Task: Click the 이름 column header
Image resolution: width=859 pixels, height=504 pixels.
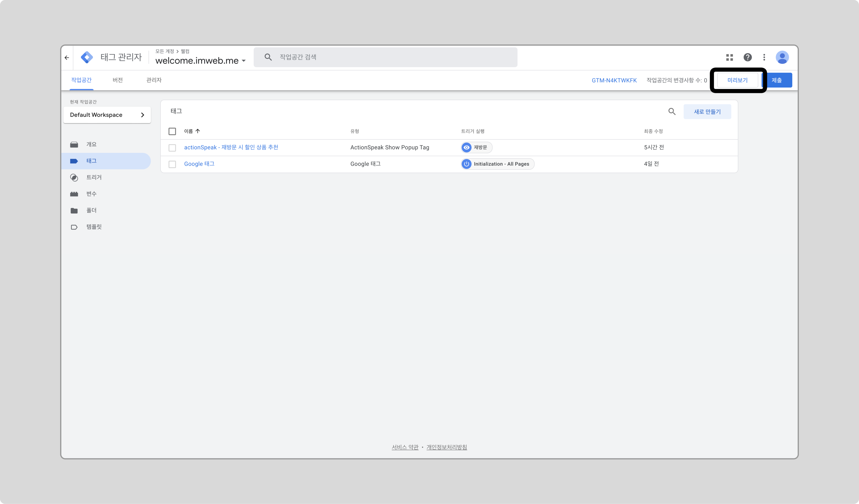Action: point(188,131)
